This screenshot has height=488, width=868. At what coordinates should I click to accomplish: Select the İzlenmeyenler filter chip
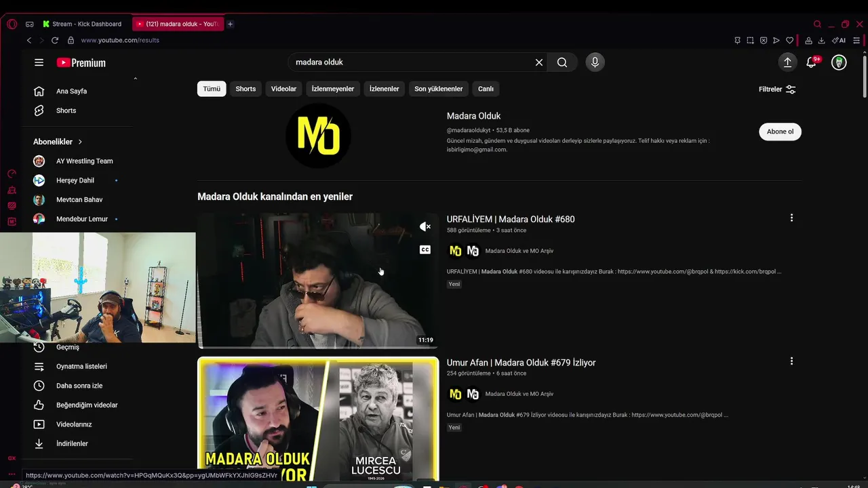pyautogui.click(x=333, y=89)
